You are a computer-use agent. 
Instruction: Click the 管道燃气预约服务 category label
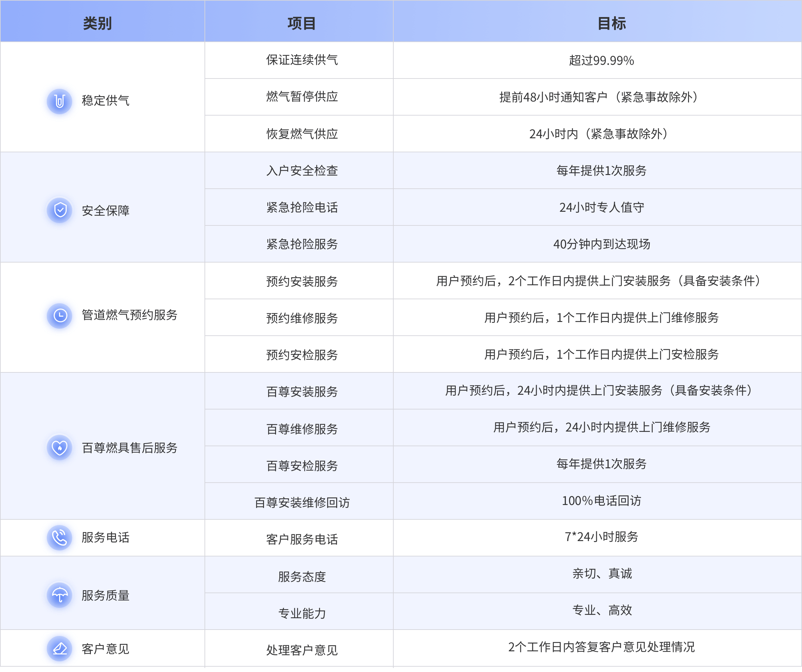129,315
